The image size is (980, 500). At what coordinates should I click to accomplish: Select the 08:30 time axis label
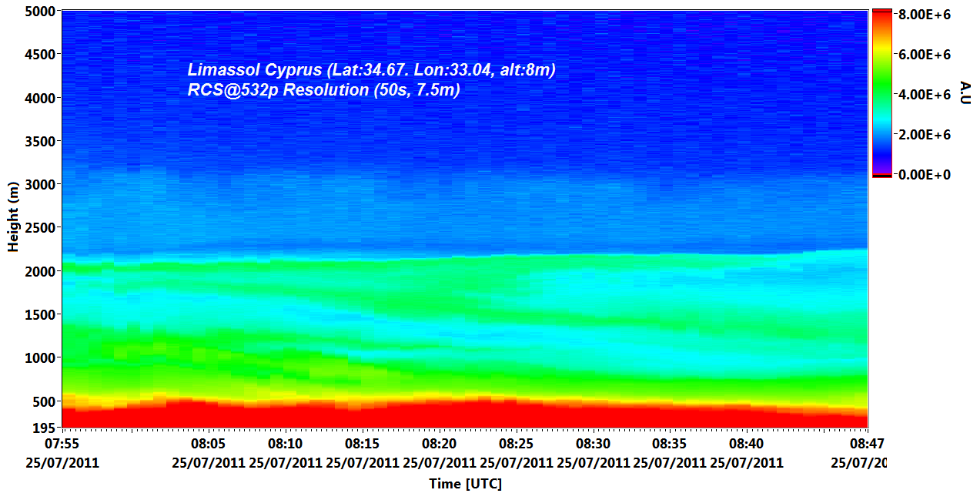(x=593, y=445)
